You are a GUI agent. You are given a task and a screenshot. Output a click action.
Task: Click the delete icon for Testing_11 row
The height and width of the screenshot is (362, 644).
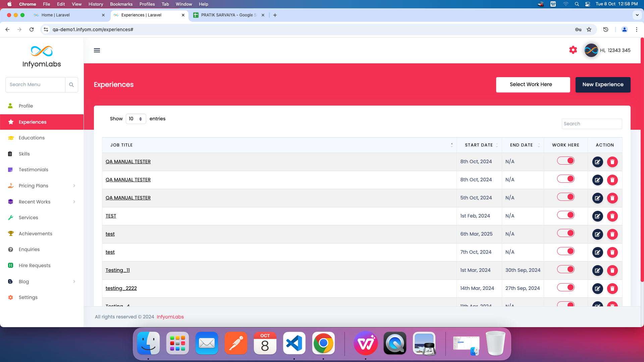[612, 270]
